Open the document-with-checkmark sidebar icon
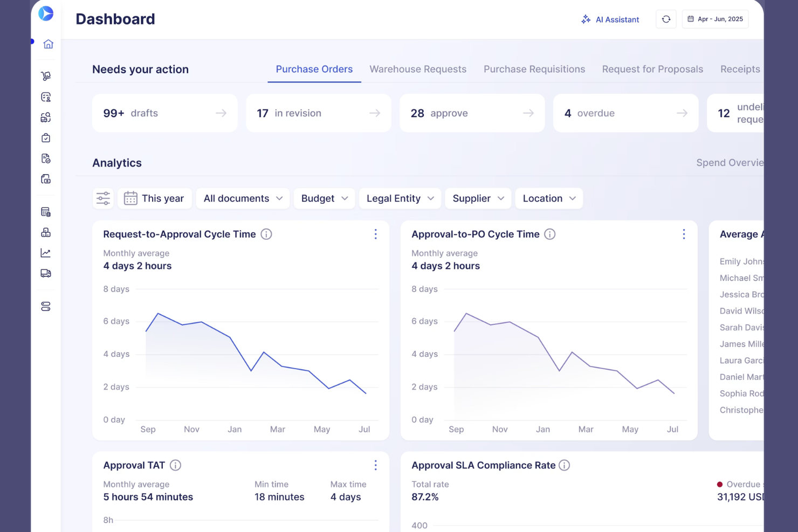 click(46, 158)
